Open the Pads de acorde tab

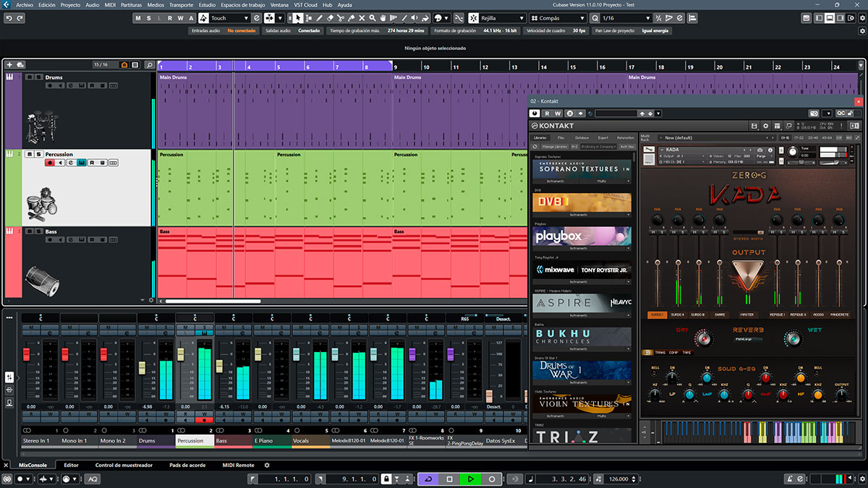coord(187,465)
